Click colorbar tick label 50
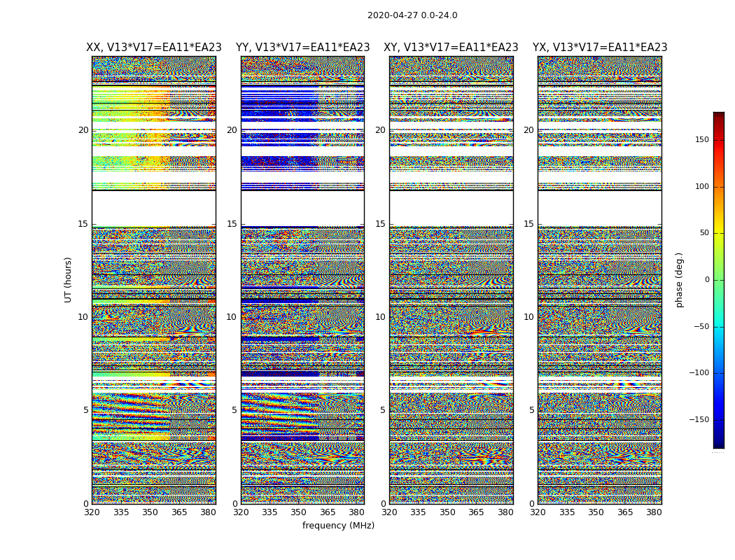 pyautogui.click(x=704, y=233)
